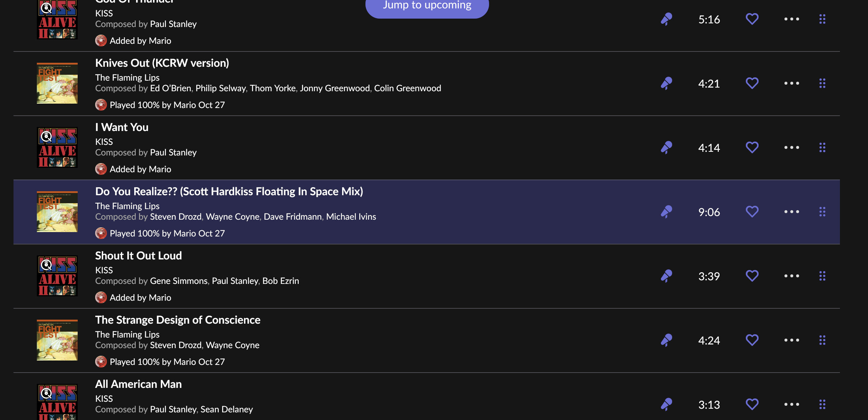
Task: Grab the reorder handle for the 5:16 track
Action: click(x=822, y=19)
